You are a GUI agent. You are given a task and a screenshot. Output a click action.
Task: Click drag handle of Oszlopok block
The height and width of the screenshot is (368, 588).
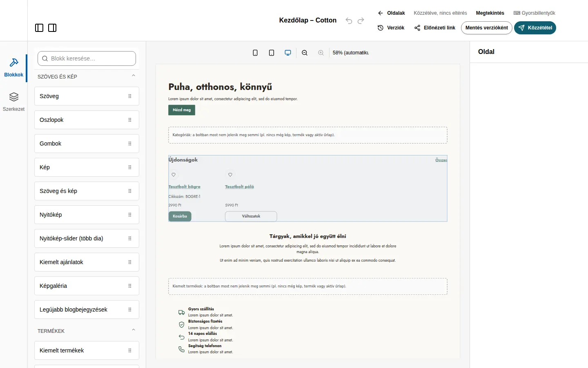click(130, 120)
